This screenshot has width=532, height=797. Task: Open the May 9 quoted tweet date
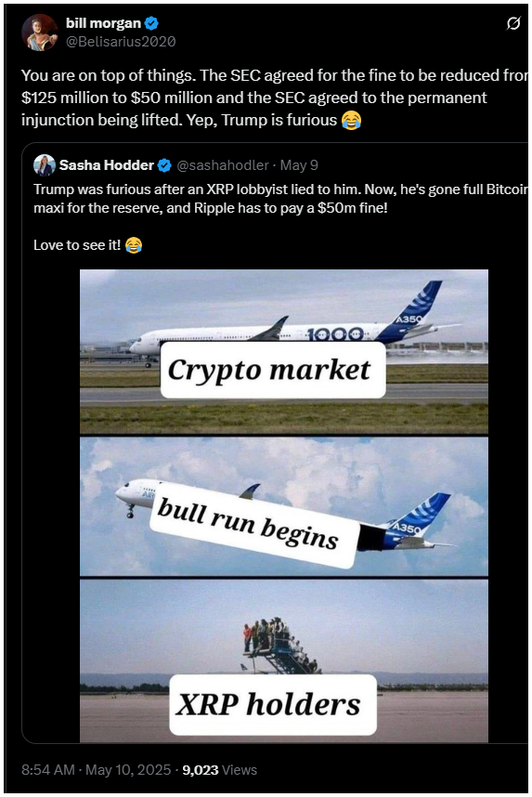[299, 165]
